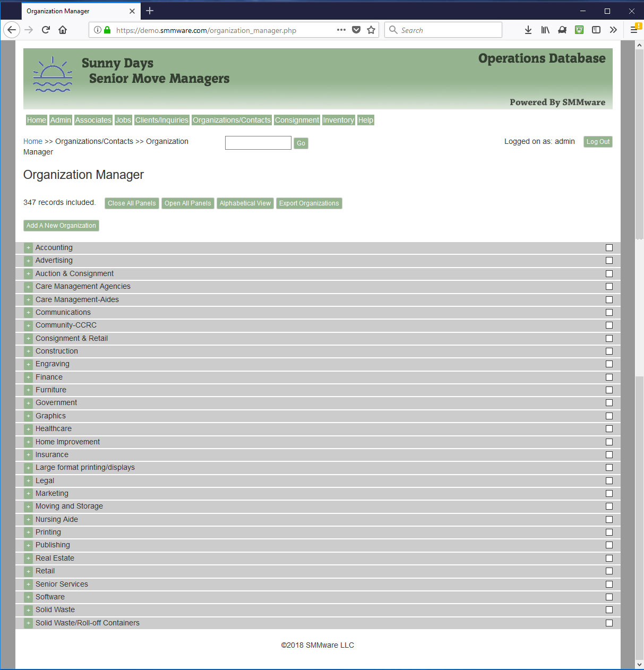The height and width of the screenshot is (670, 644).
Task: Open the Consignment menu
Action: point(297,120)
